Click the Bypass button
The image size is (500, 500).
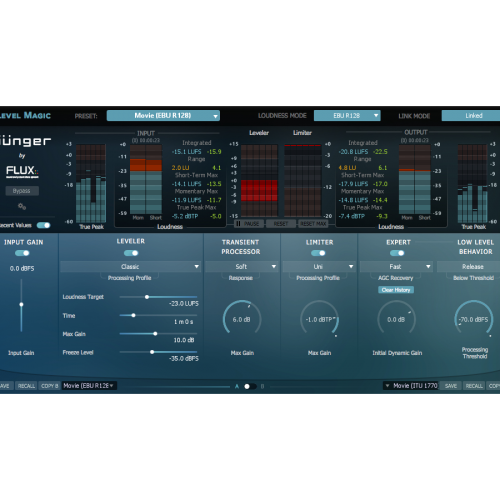click(22, 191)
